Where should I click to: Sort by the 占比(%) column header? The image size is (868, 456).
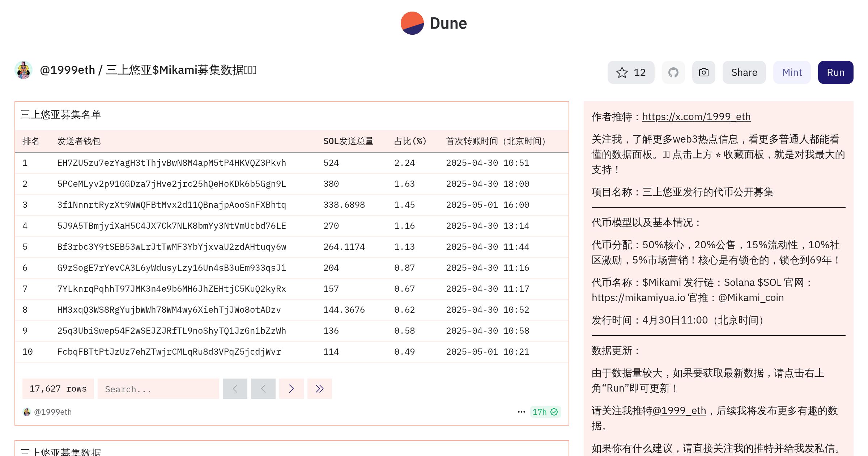point(410,141)
